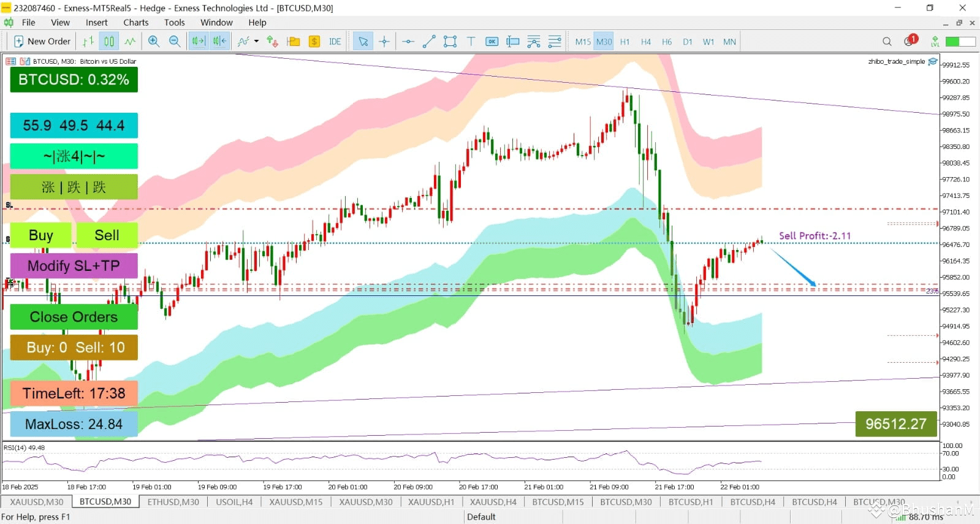Select the OK text label tool

[x=492, y=42]
